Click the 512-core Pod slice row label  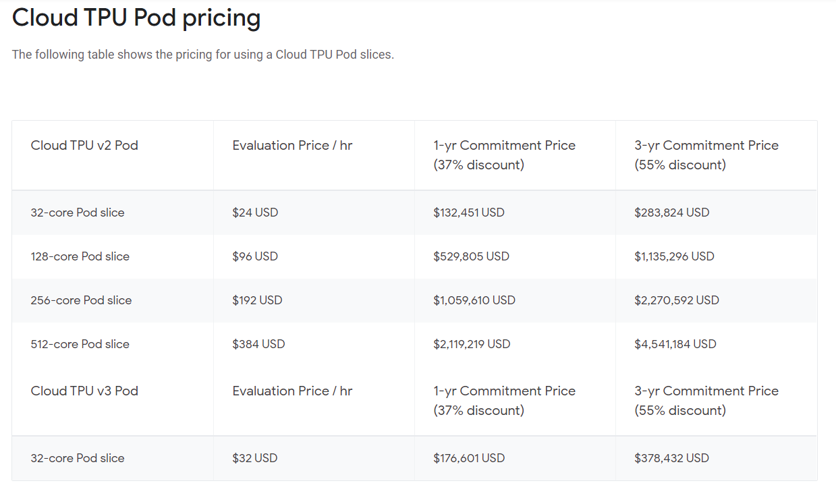point(80,344)
